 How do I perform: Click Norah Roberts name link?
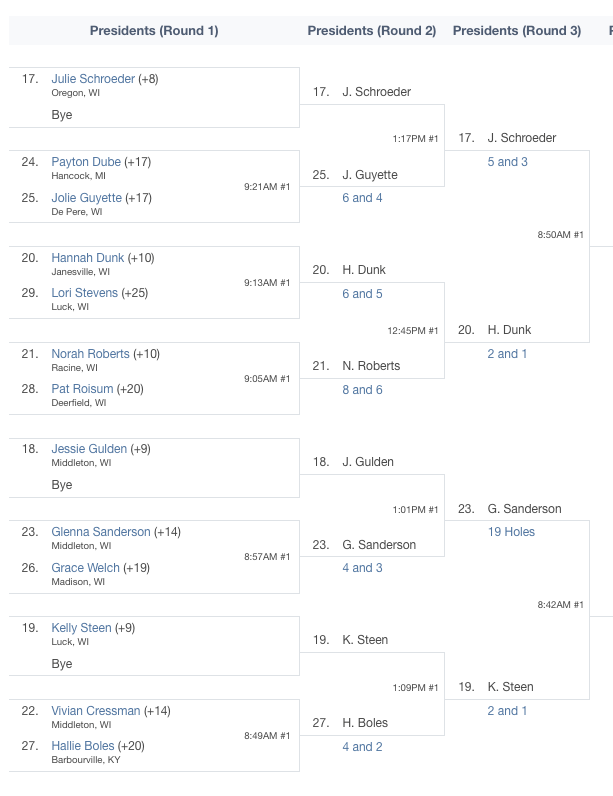[90, 354]
